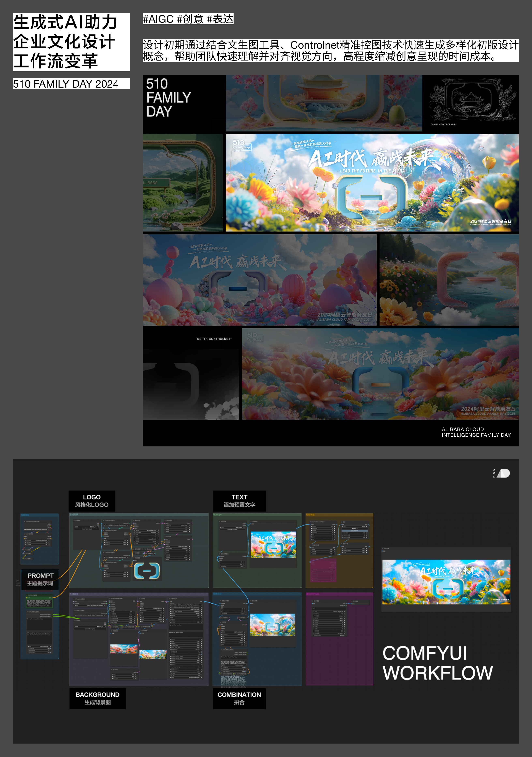Image resolution: width=532 pixels, height=757 pixels.
Task: Open the main 'AI时代 赢战未来' flower banner
Action: pos(372,183)
